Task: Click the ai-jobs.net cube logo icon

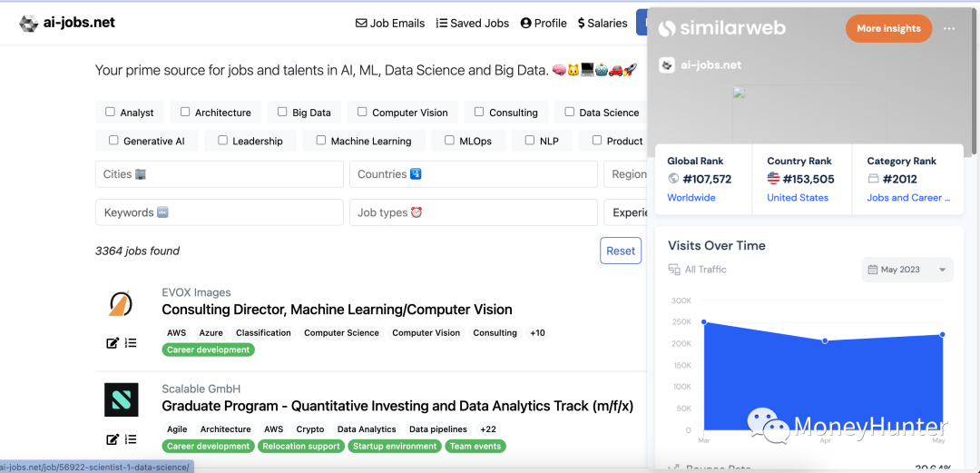Action: click(x=28, y=24)
